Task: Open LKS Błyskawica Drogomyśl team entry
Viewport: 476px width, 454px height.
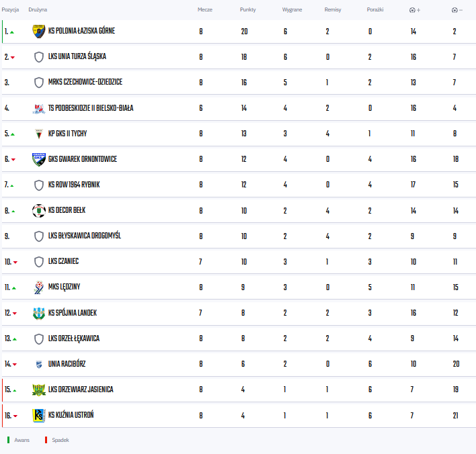Action: click(85, 236)
